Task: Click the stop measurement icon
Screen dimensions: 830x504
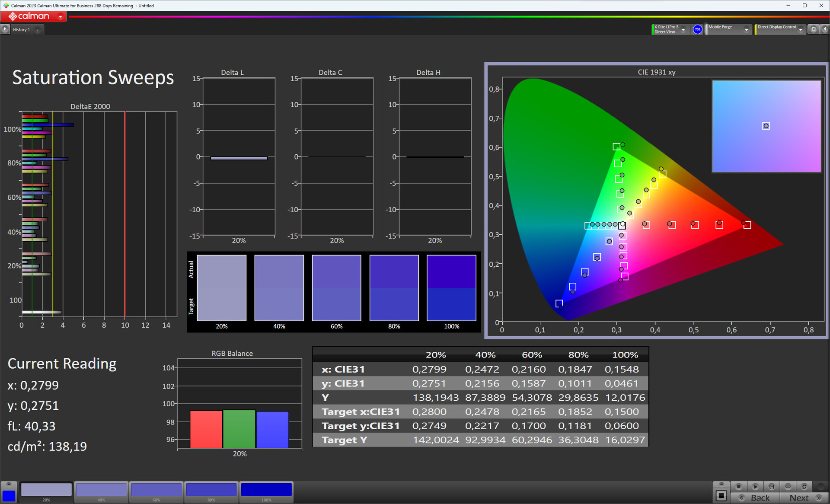Action: pos(739,486)
